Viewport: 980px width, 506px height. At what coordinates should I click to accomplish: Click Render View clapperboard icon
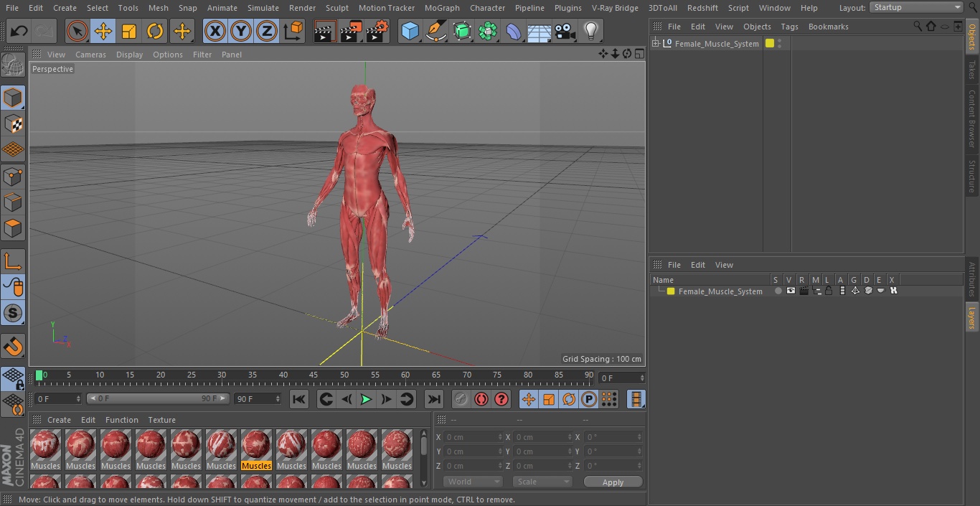pyautogui.click(x=325, y=31)
